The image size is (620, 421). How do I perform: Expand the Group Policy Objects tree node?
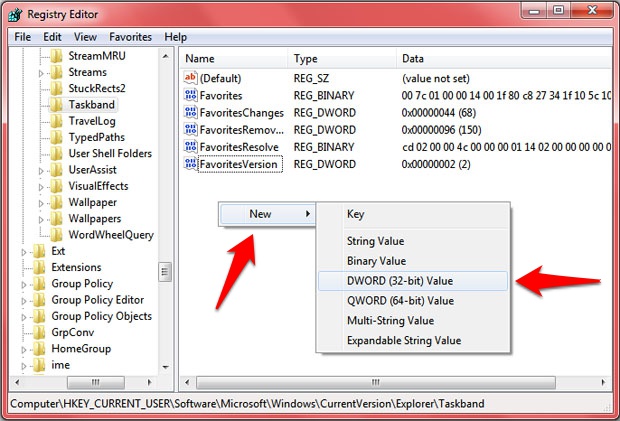(x=23, y=317)
